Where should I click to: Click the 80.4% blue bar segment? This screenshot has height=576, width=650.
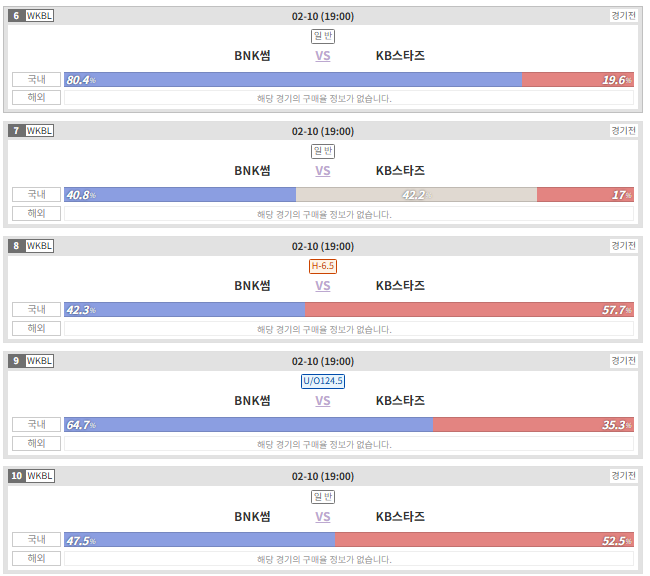pyautogui.click(x=293, y=80)
